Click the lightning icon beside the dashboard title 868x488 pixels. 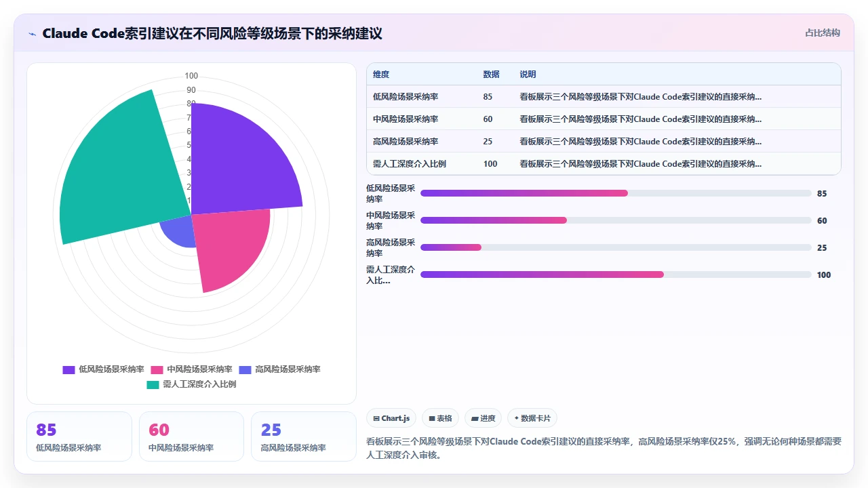[x=33, y=33]
